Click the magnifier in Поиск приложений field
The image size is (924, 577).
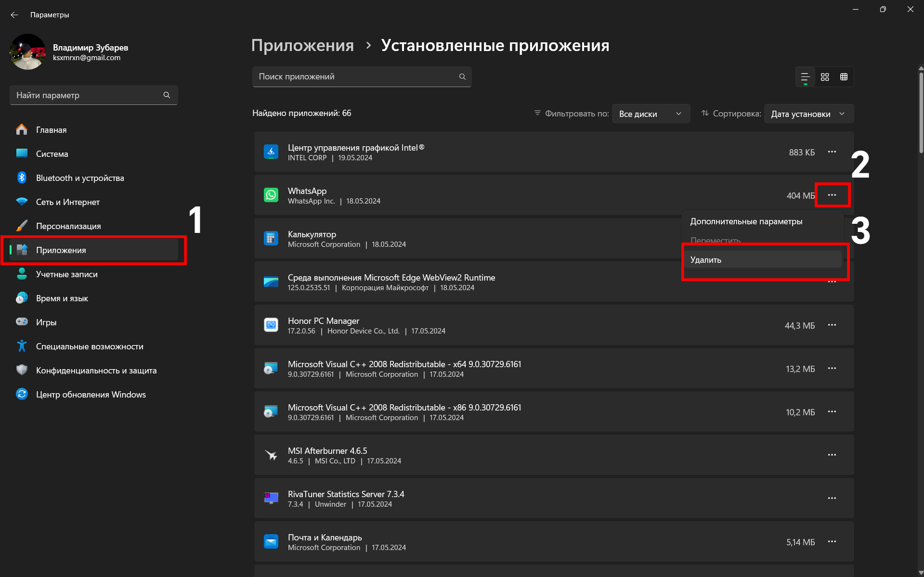pyautogui.click(x=462, y=77)
